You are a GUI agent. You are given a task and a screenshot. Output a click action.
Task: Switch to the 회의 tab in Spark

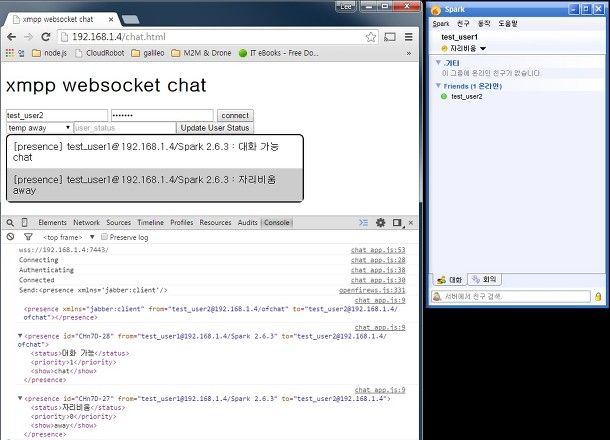484,279
